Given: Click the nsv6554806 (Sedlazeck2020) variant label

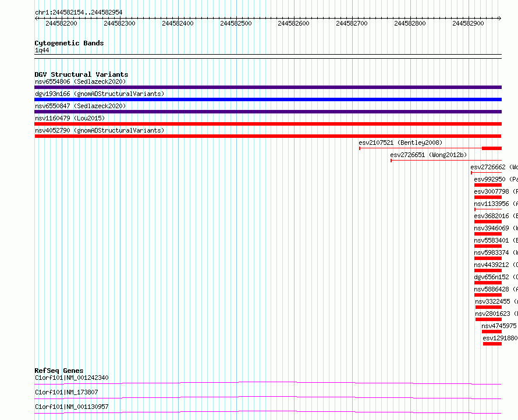Looking at the screenshot, I should tap(80, 81).
